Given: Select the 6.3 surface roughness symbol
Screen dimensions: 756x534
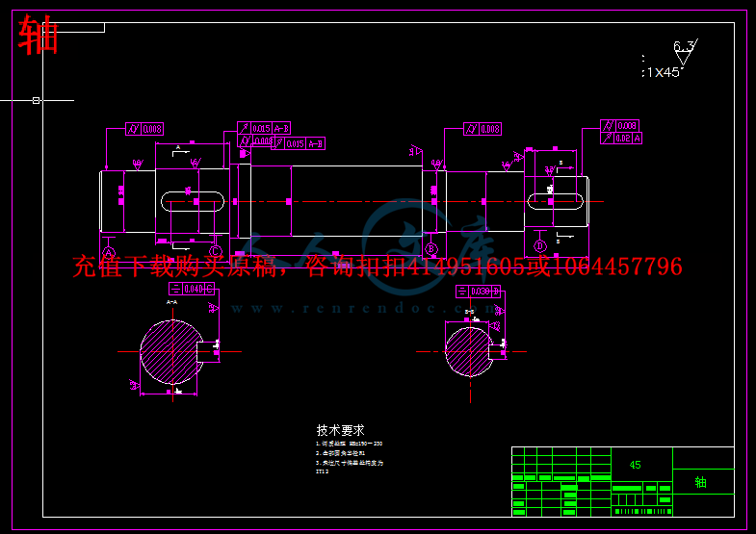Looking at the screenshot, I should coord(685,52).
